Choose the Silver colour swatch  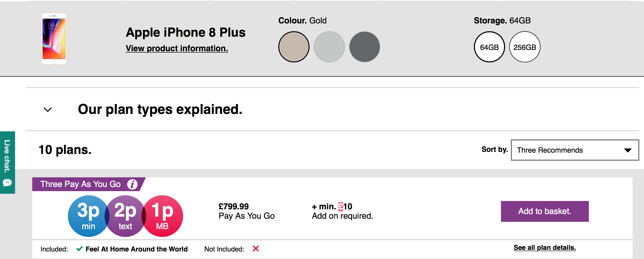point(329,47)
